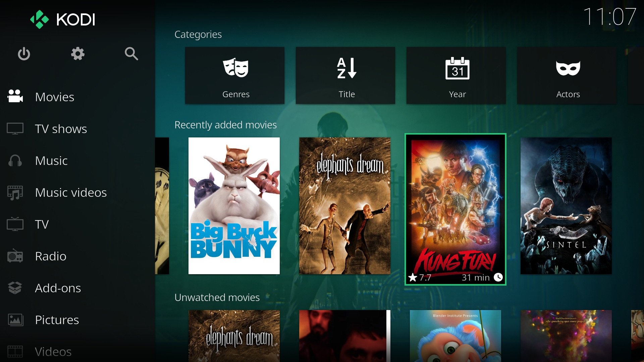Click the Radio sidebar icon
This screenshot has width=644, height=362.
tap(16, 255)
